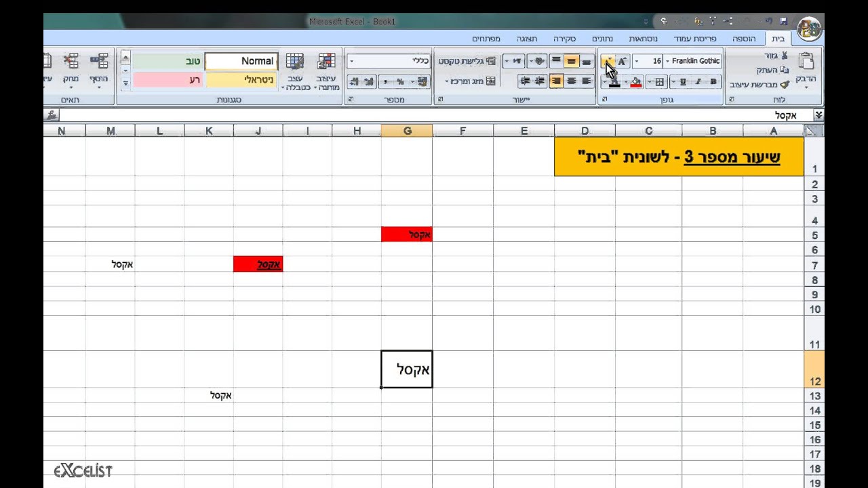Open Conditional Formatting (עיצוב מותנה)
Image resolution: width=868 pixels, height=488 pixels.
click(326, 71)
